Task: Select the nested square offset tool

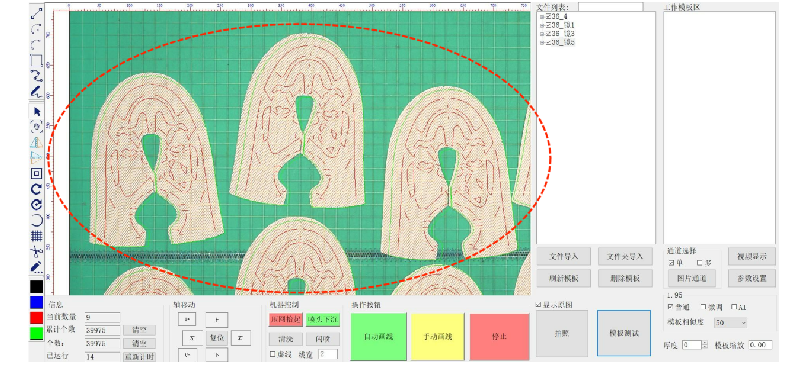Action: click(36, 173)
